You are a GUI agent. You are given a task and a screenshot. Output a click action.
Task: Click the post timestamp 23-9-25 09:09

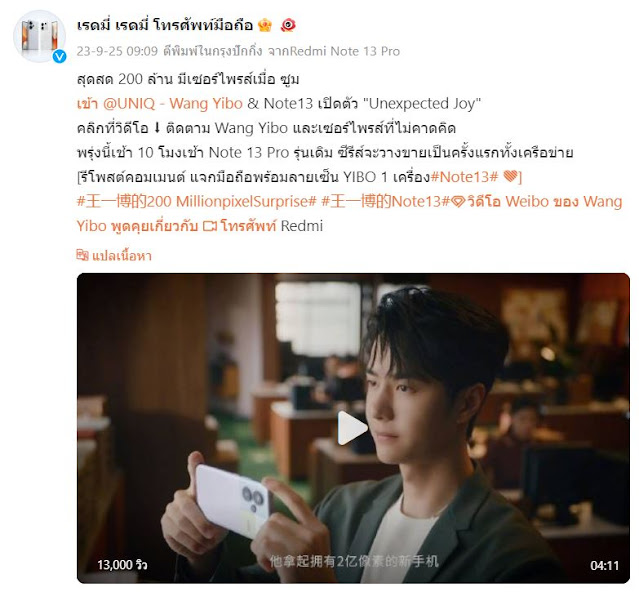coord(117,51)
